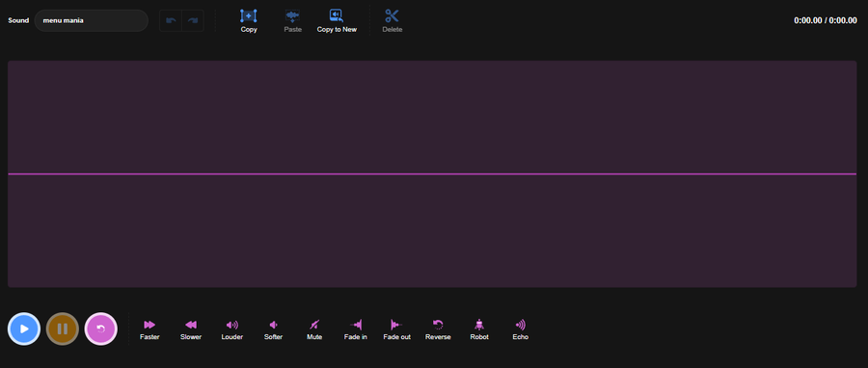Apply the Slower effect
This screenshot has width=868, height=368.
(x=191, y=329)
